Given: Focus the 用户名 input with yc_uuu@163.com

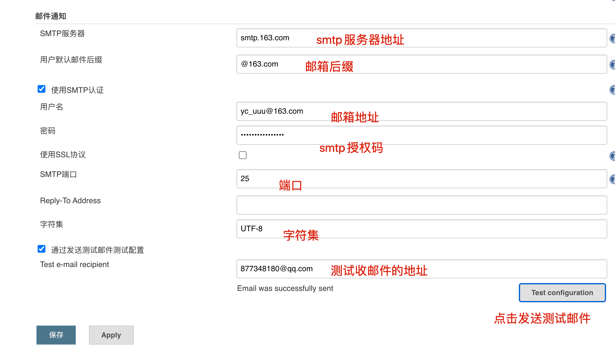Looking at the screenshot, I should pyautogui.click(x=422, y=111).
